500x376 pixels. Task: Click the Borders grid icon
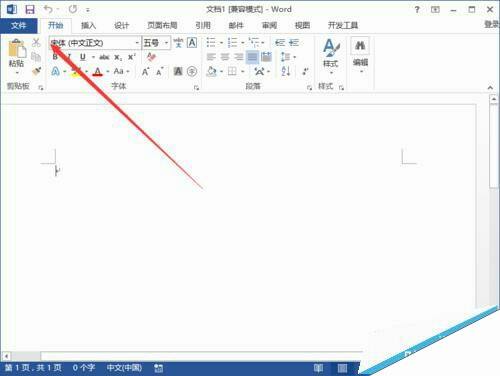tap(232, 71)
